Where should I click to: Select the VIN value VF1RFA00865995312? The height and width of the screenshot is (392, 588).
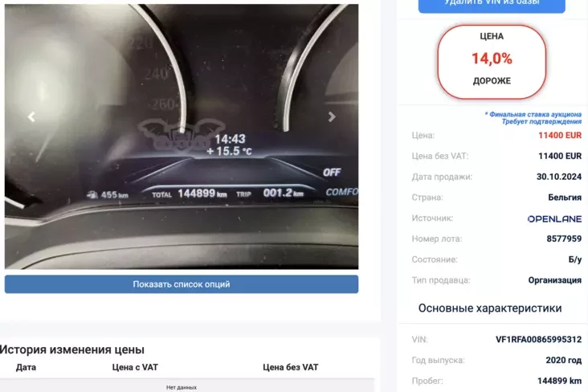coord(538,340)
